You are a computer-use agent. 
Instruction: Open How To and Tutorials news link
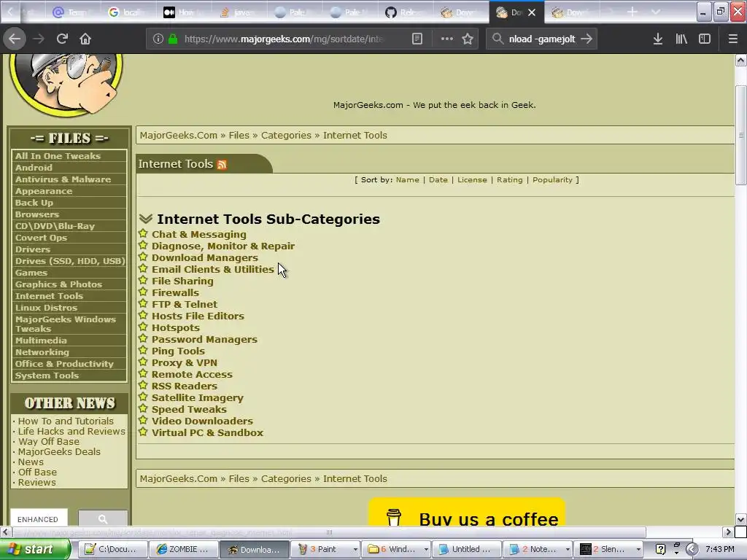click(x=66, y=421)
